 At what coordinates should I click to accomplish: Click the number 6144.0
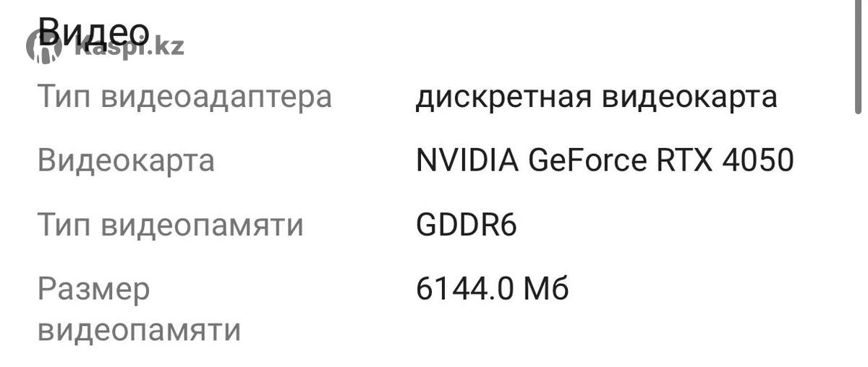click(465, 289)
